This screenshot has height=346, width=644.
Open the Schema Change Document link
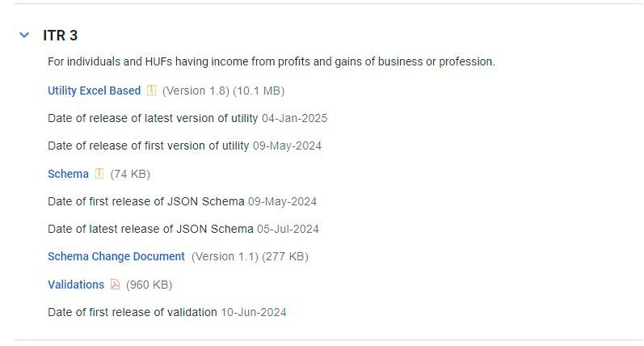tap(116, 256)
